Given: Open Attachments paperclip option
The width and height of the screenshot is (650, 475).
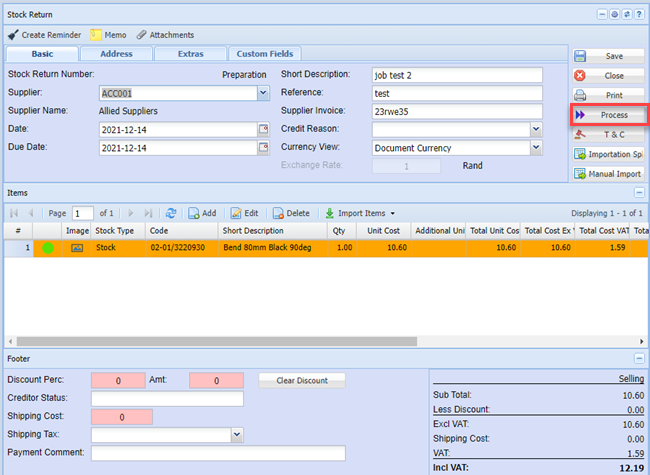Looking at the screenshot, I should pos(142,35).
